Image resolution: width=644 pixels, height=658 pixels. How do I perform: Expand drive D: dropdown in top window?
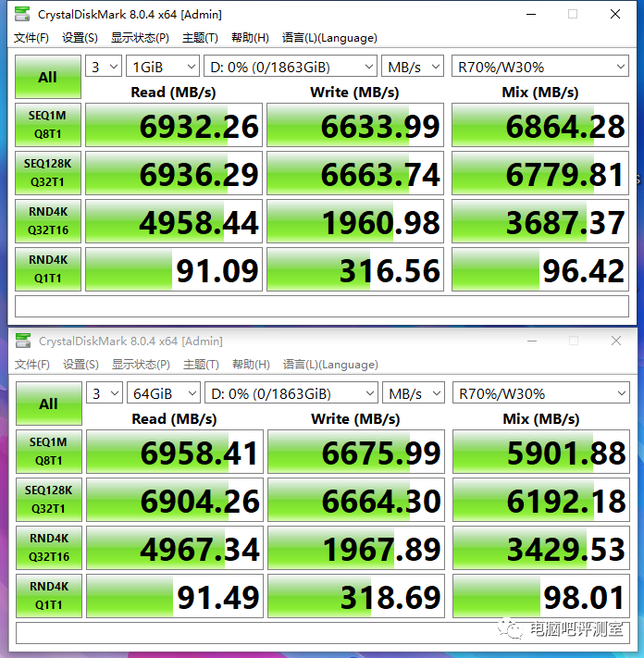tap(291, 67)
